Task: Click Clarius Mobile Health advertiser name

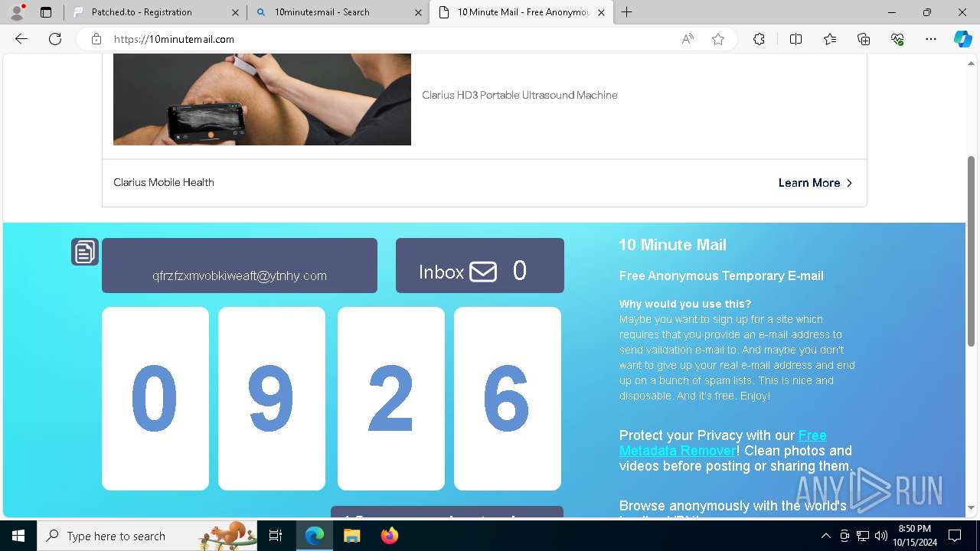Action: point(164,182)
